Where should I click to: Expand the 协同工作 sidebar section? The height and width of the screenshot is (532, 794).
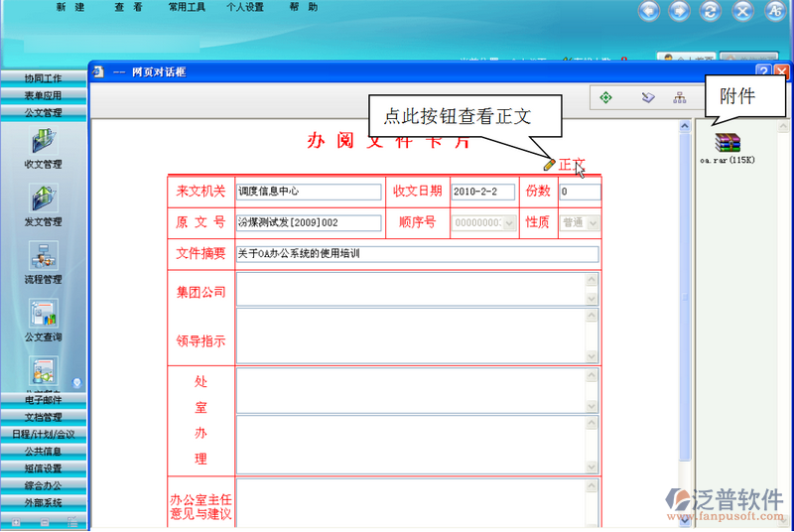tap(43, 77)
